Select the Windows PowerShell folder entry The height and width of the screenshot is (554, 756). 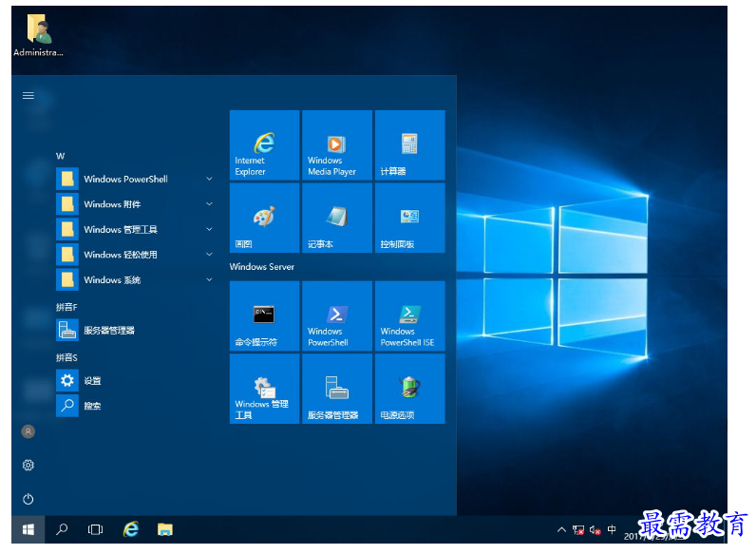136,179
